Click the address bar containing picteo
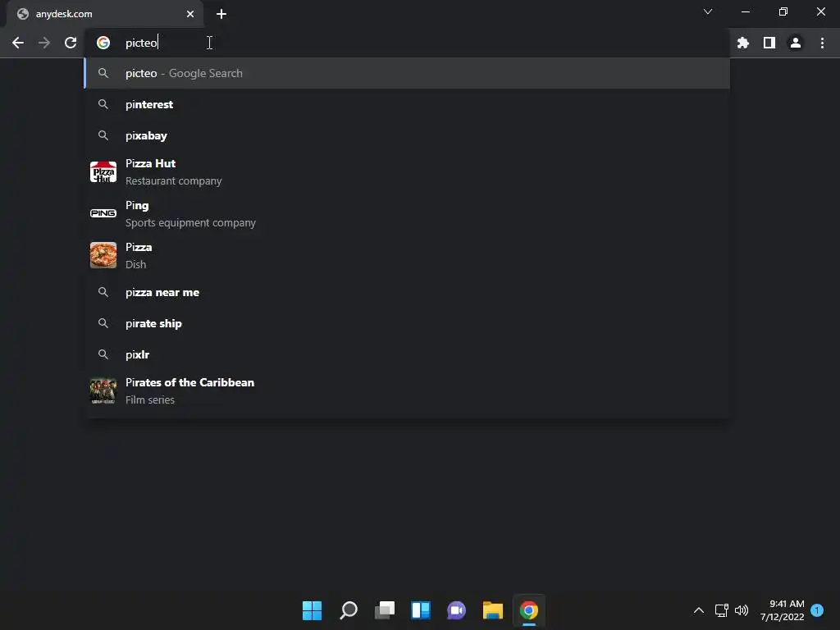The width and height of the screenshot is (840, 630). coord(407,43)
